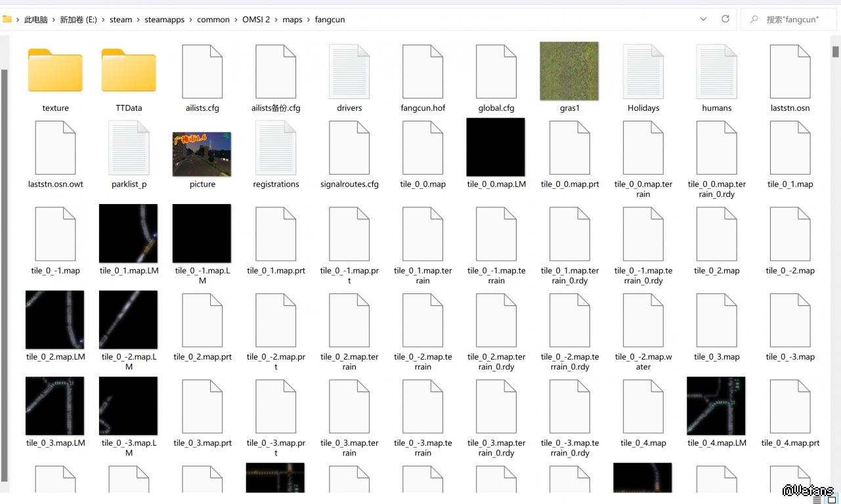Select the global.cfg file icon
841x504 pixels.
[x=496, y=72]
